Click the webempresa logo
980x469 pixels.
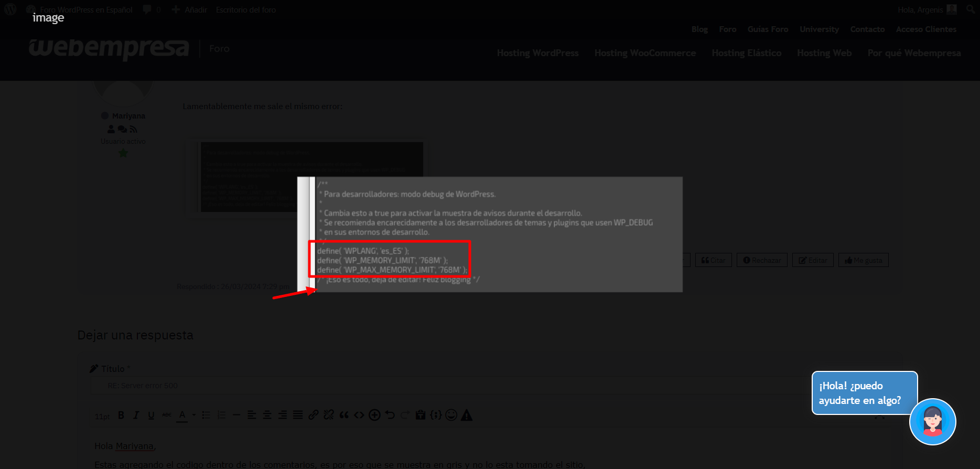[x=109, y=48]
